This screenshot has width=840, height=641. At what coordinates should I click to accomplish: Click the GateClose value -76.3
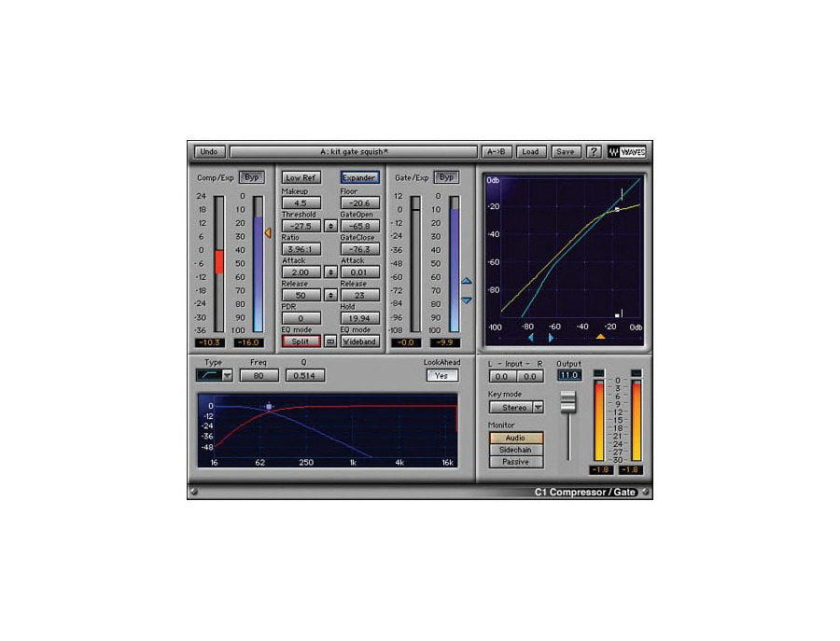tap(359, 249)
